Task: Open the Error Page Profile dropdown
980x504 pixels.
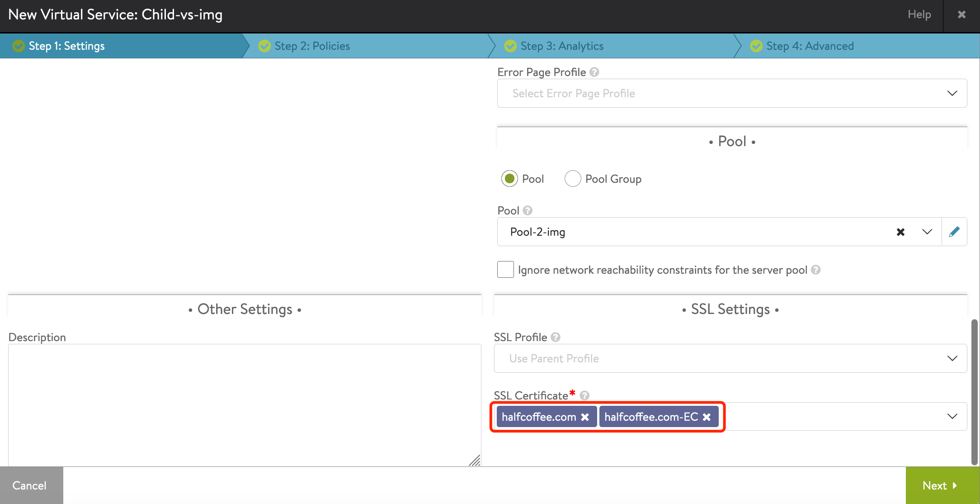Action: pos(732,93)
